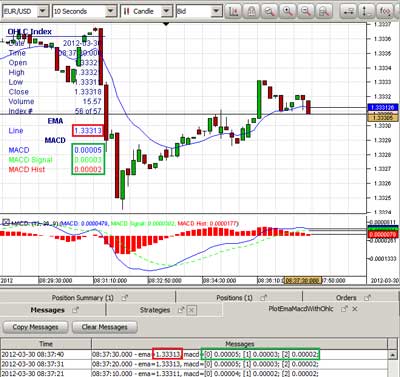Screen dimensions: 400x377
Task: Open the EUR/USD instrument dropdown
Action: pyautogui.click(x=25, y=11)
